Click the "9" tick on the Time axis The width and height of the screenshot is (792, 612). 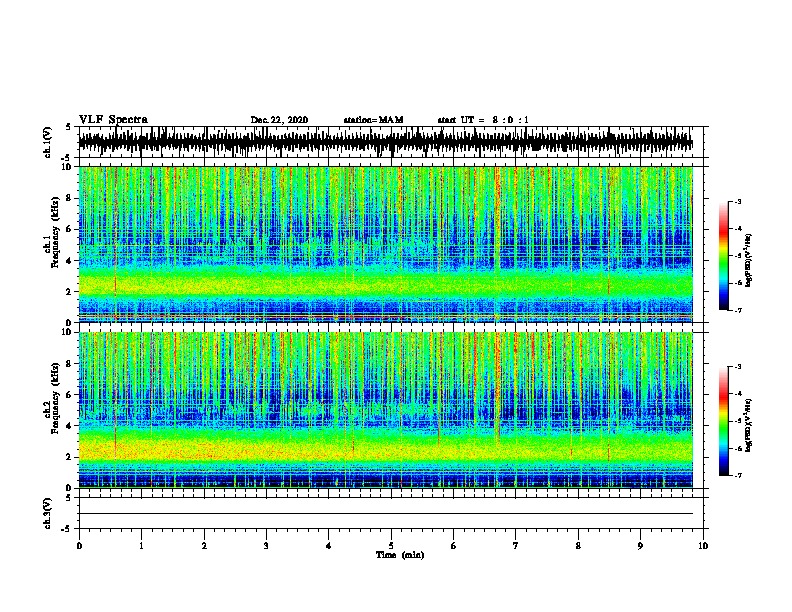640,546
